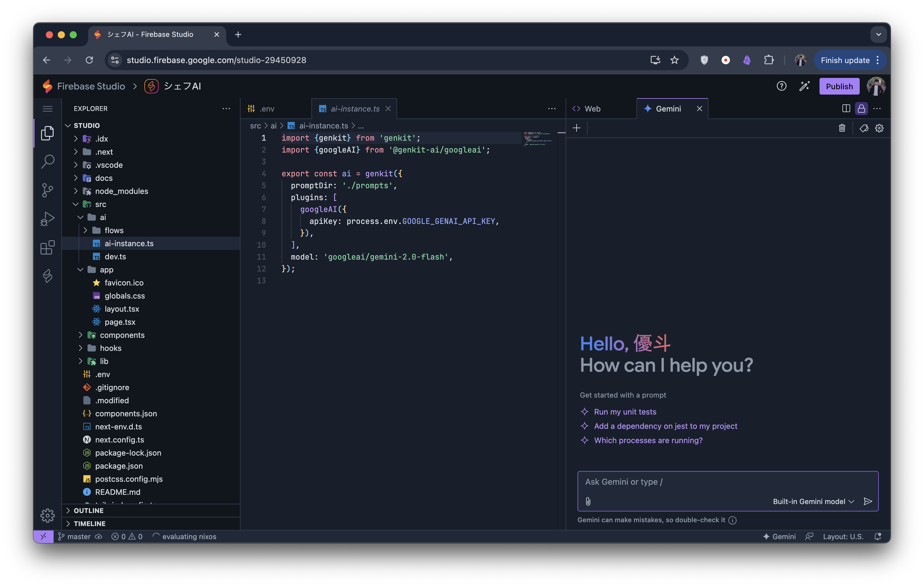Open the Search view in activity bar

coord(48,161)
